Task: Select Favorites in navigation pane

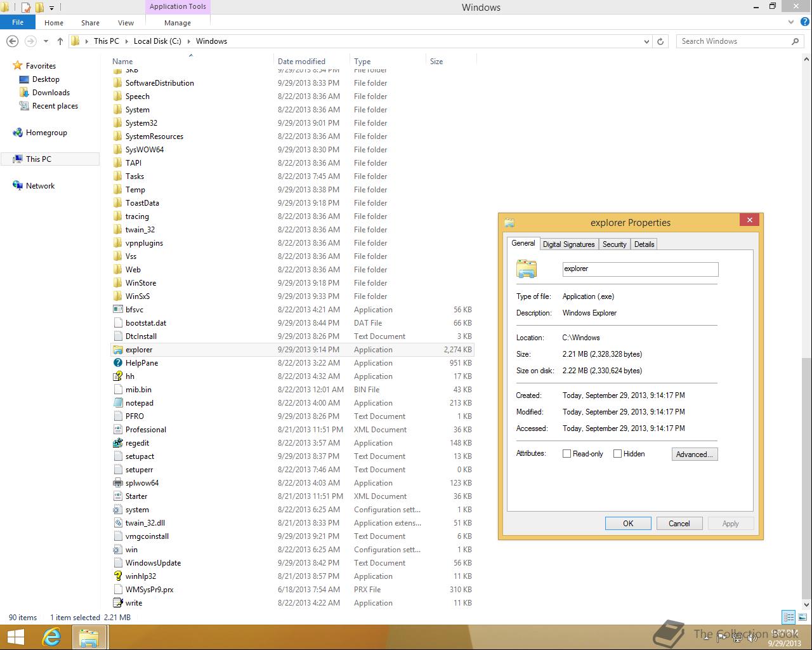Action: coord(41,66)
